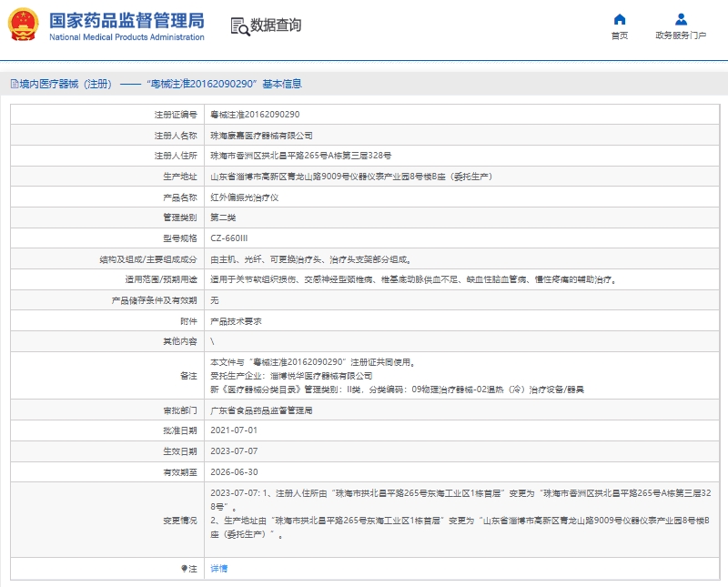The width and height of the screenshot is (728, 587).
Task: Click the product name 红外偏振光治疗仪
Action: pos(244,197)
